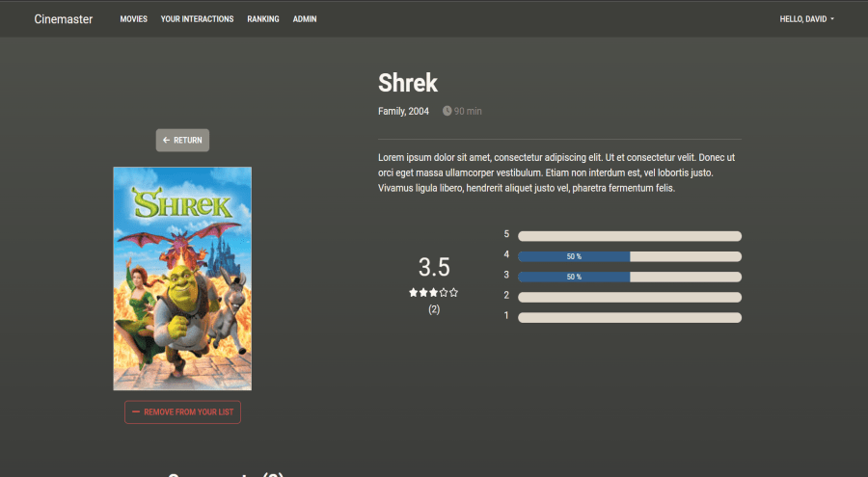
Task: Click the Return button
Action: pyautogui.click(x=182, y=140)
